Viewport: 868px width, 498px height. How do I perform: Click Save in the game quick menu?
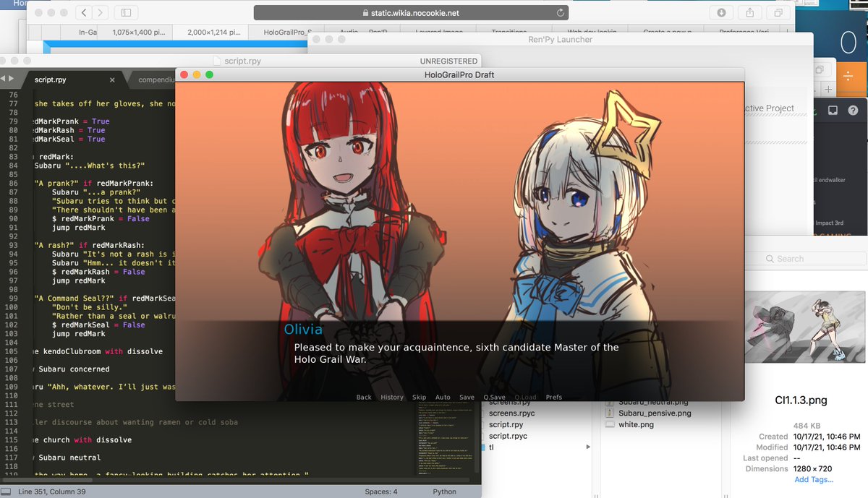click(x=467, y=397)
